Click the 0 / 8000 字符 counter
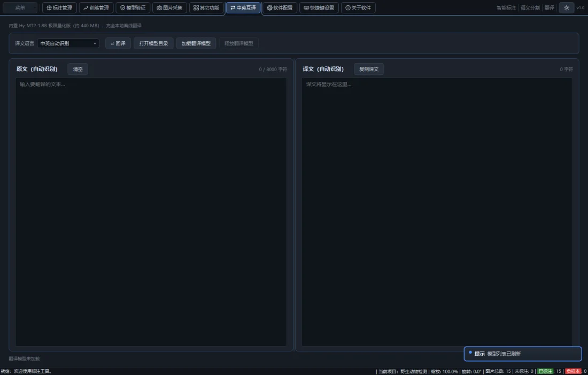Viewport: 588px width, 375px height. point(273,70)
